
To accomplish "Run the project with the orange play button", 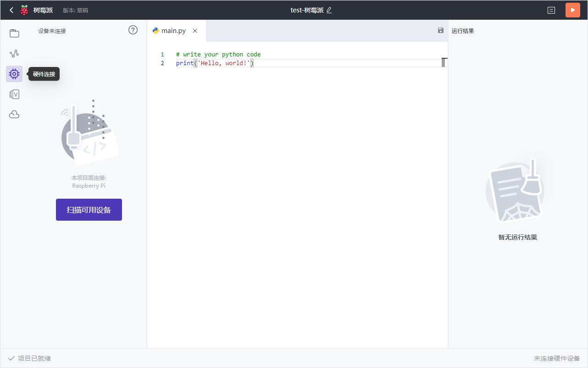I will [572, 10].
